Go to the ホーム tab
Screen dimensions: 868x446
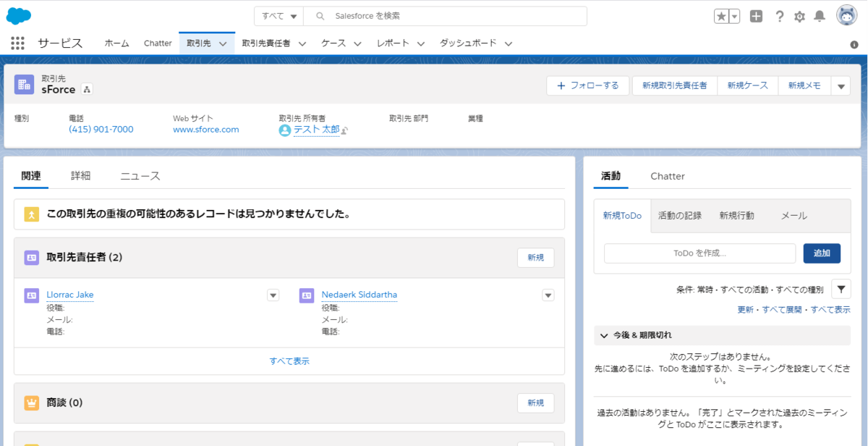(116, 43)
